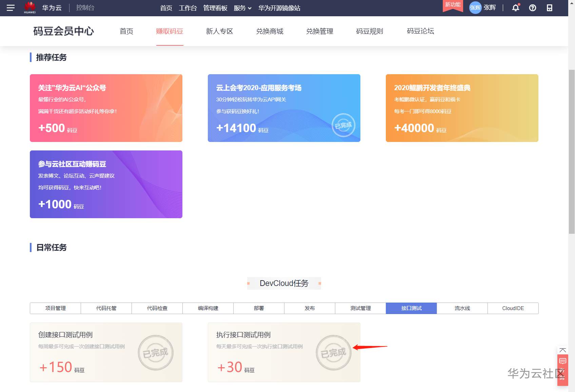Open the hamburger menu in top bar
The height and width of the screenshot is (392, 575).
tap(11, 8)
